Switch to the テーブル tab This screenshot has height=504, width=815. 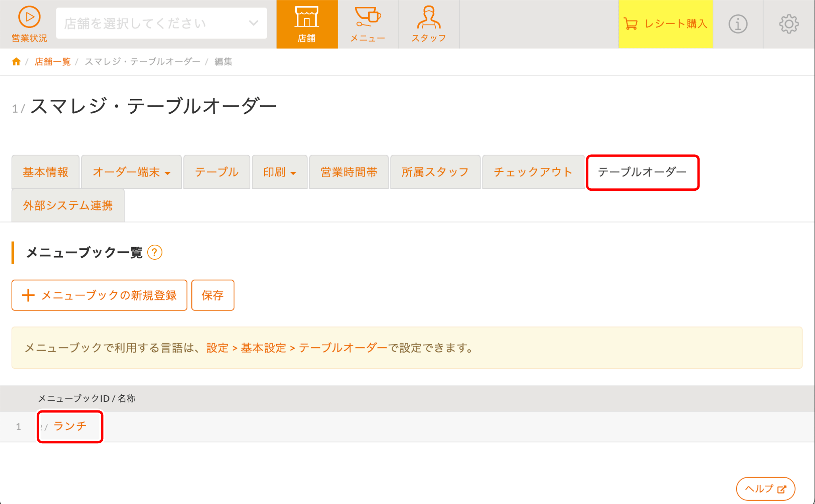tap(217, 172)
